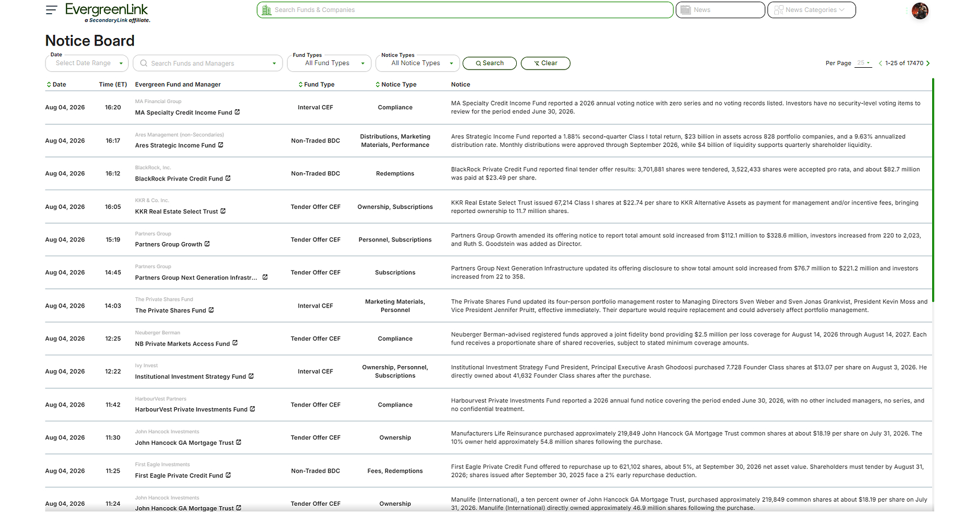Click 'Ivy Invest' manager name
980x513 pixels.
[x=146, y=366]
